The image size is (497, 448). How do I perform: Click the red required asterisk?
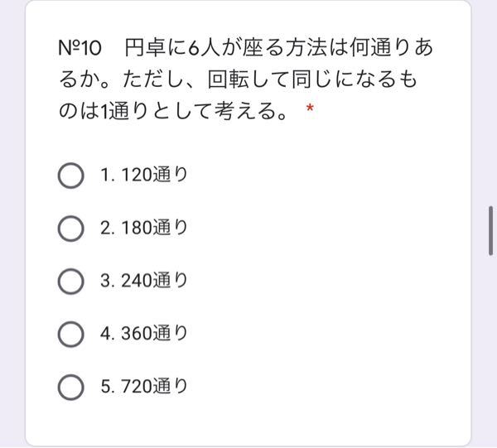coord(310,109)
